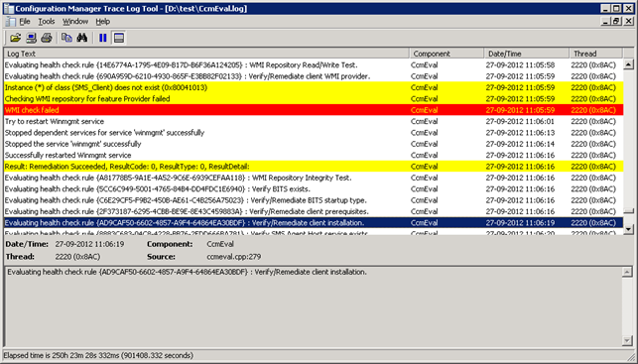Viewport: 638px width, 364px height.
Task: Open the Window menu
Action: coord(75,22)
